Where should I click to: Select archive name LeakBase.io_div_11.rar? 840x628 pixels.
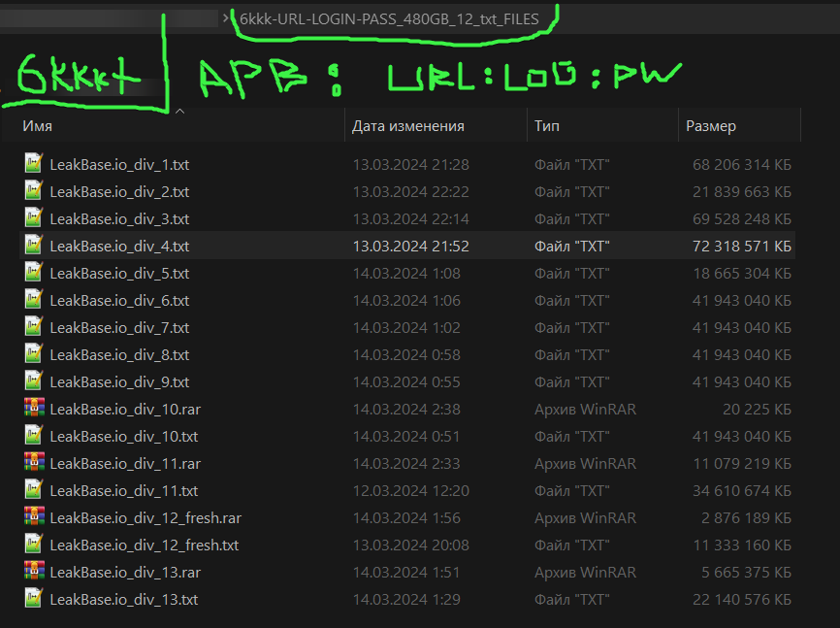[125, 463]
